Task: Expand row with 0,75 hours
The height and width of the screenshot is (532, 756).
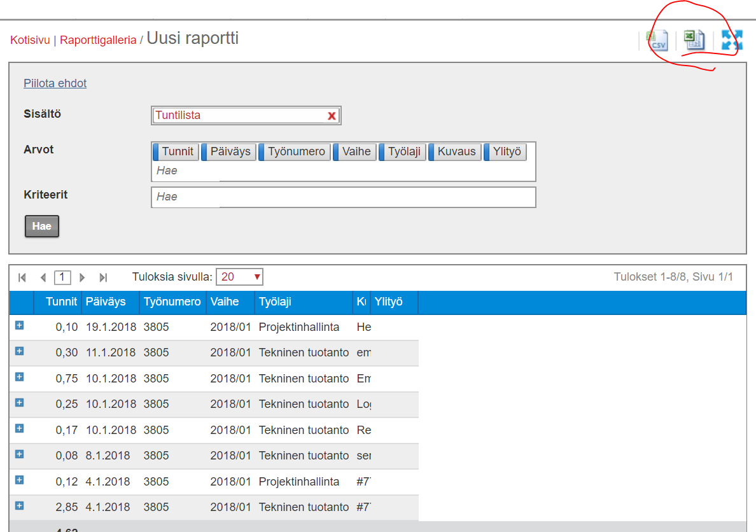Action: 19,377
